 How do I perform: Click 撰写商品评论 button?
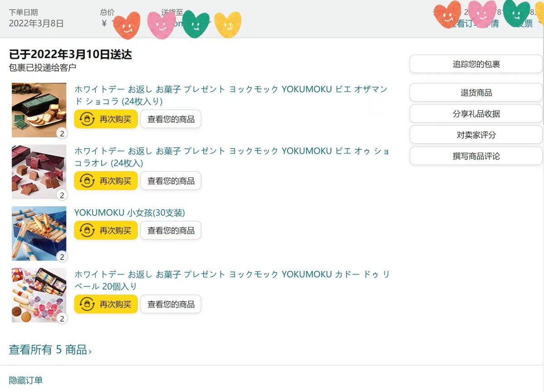(x=476, y=156)
